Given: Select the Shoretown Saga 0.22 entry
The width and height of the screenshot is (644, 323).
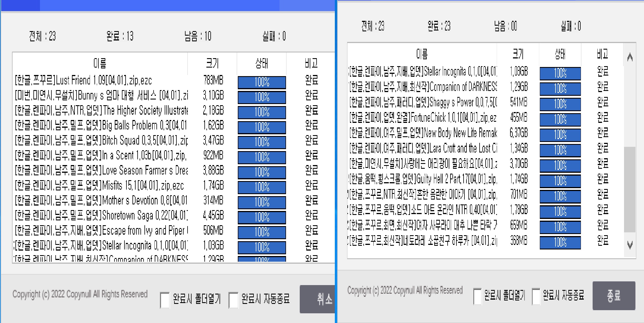Looking at the screenshot, I should click(101, 216).
